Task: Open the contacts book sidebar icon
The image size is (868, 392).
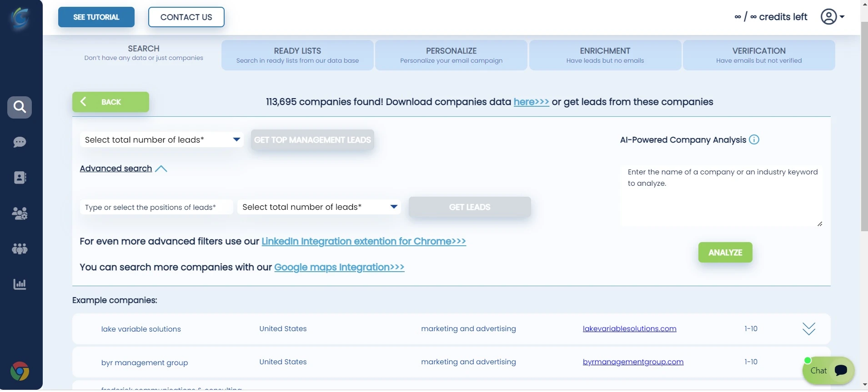Action: (x=20, y=178)
